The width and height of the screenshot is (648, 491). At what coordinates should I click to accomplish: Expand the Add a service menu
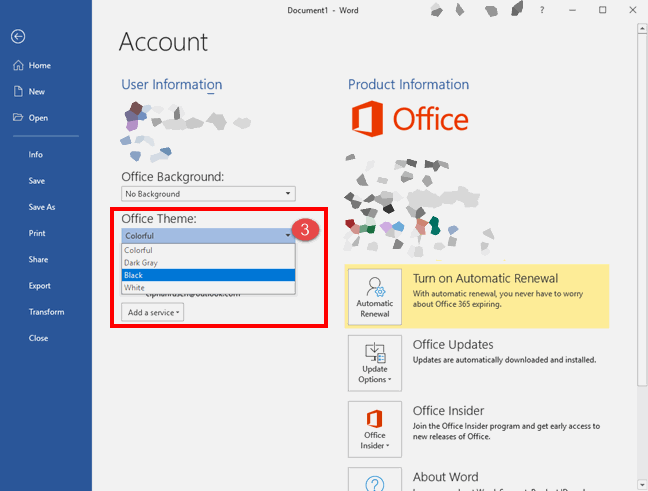[152, 312]
